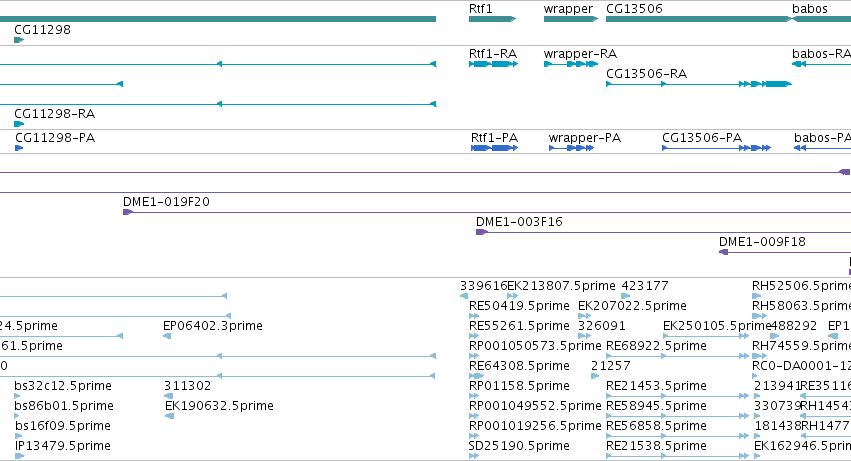Click the wrapper gene label
The image size is (851, 461).
click(568, 9)
